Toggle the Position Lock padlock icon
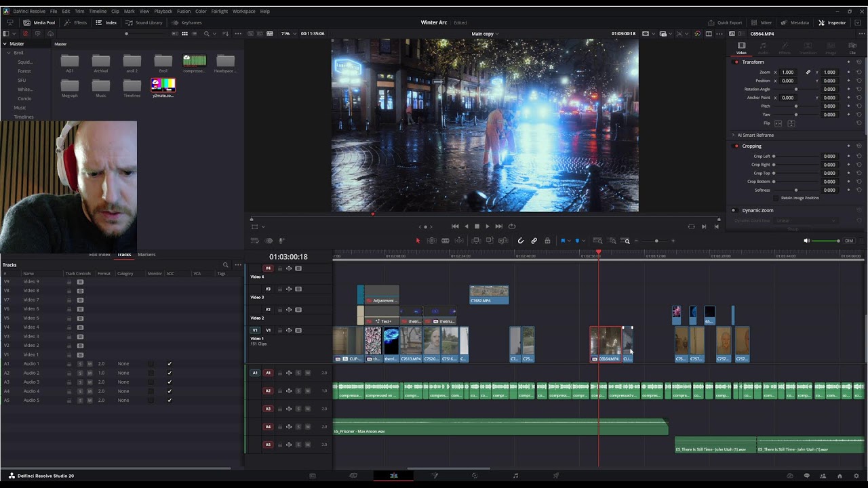The image size is (868, 488). click(547, 241)
